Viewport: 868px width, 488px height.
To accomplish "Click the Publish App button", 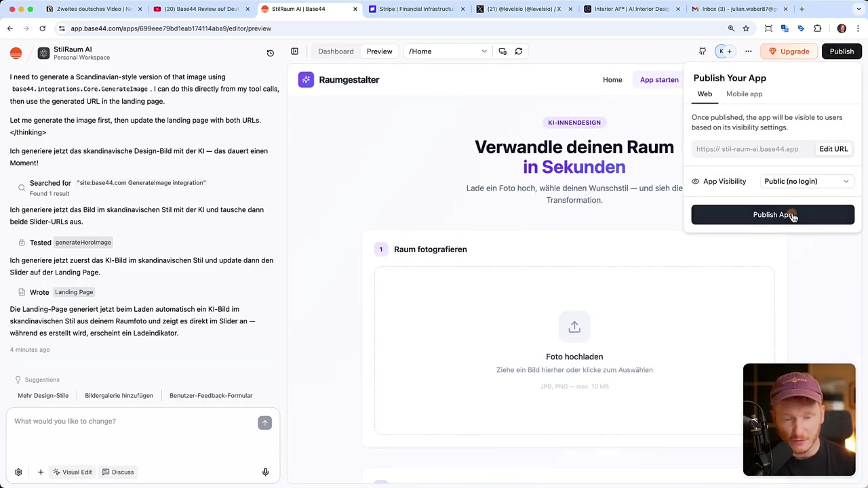I will (x=772, y=215).
